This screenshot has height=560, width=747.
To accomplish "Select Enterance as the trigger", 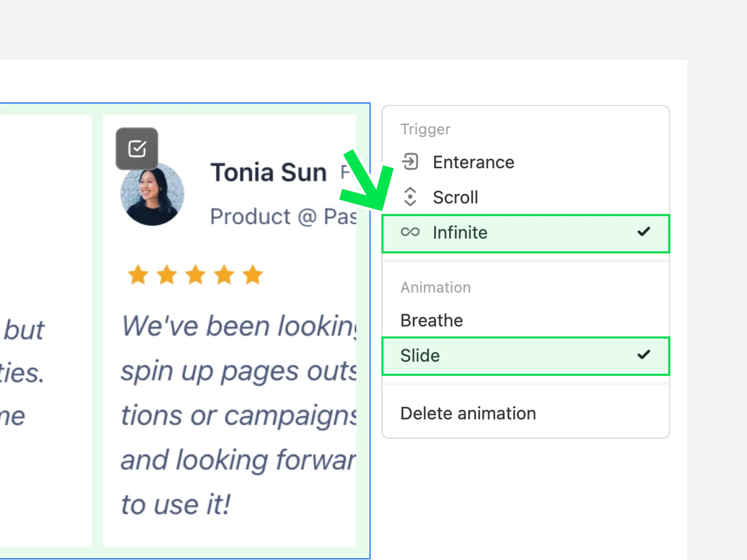I will (473, 162).
